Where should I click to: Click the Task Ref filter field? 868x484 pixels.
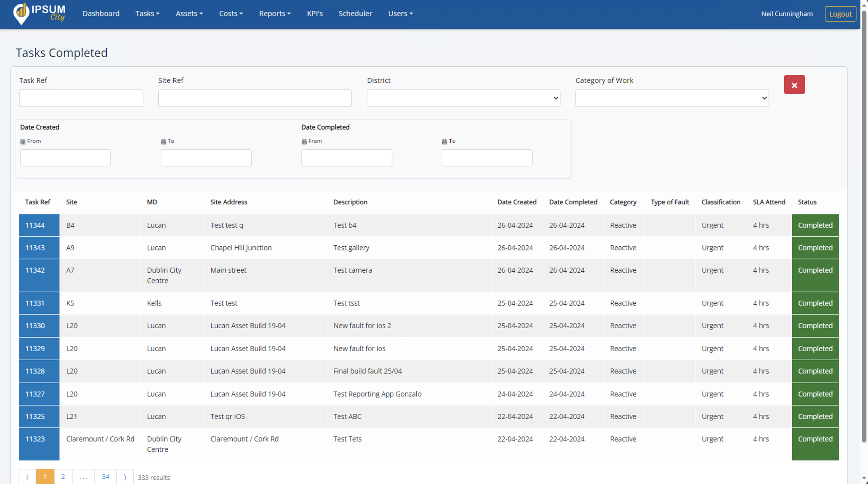(x=81, y=98)
